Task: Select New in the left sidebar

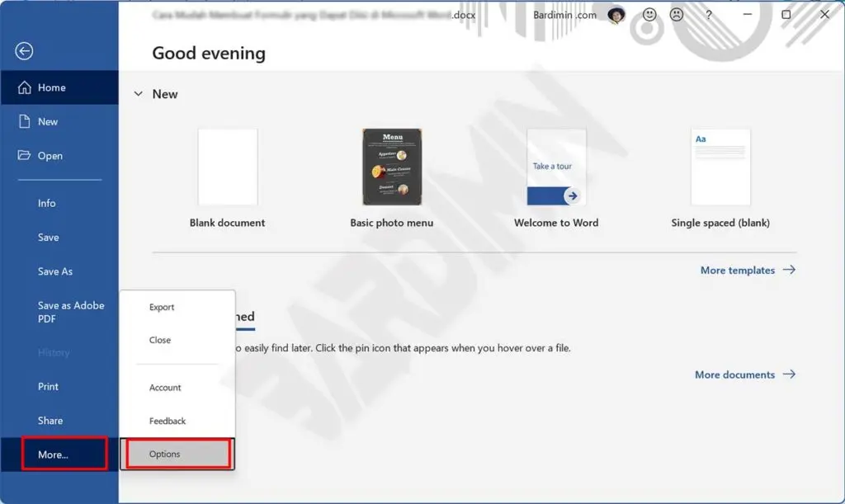Action: click(59, 122)
